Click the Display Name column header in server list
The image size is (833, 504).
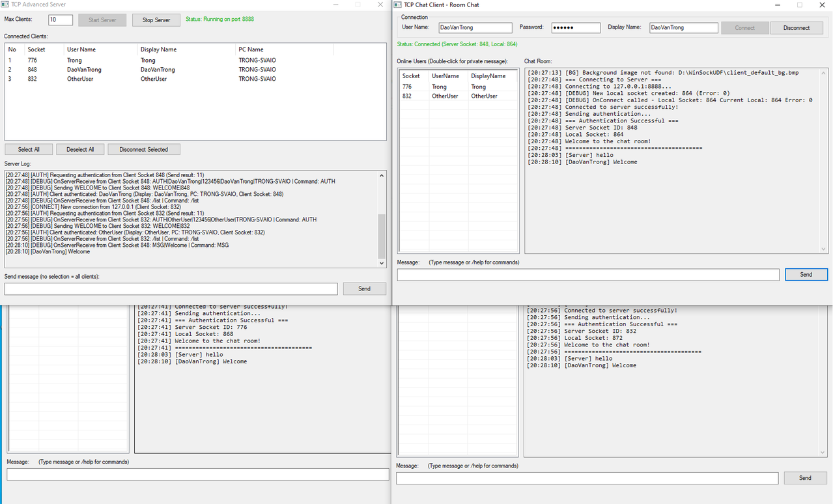click(x=187, y=49)
